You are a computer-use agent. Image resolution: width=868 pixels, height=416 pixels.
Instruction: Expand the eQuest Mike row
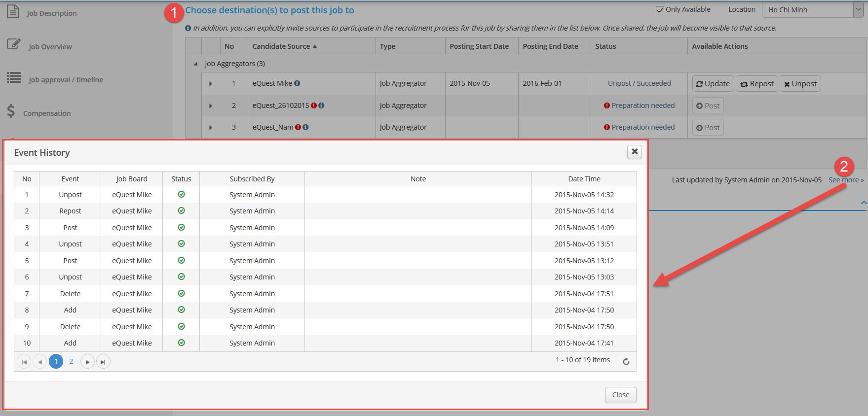tap(211, 84)
